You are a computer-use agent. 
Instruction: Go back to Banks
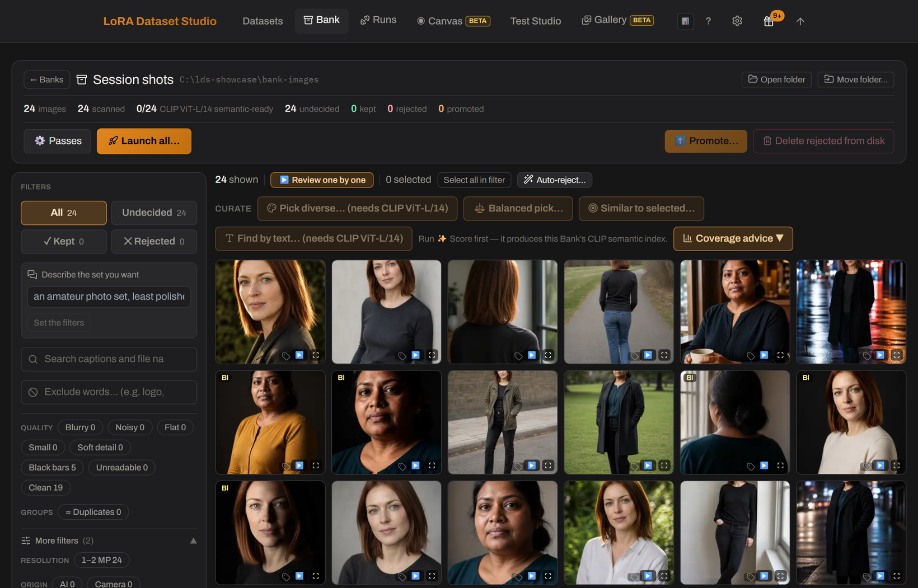click(x=47, y=79)
